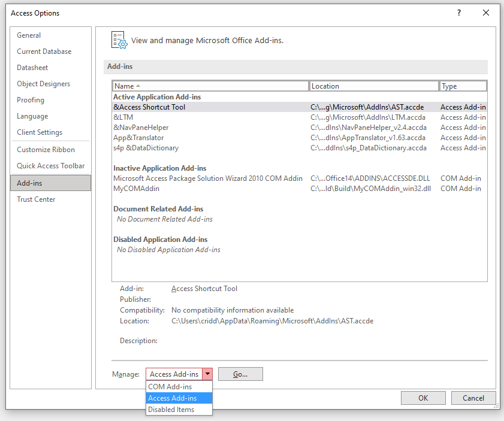The height and width of the screenshot is (421, 504).
Task: Click the Add-ins gear icon above the header
Action: (x=120, y=38)
